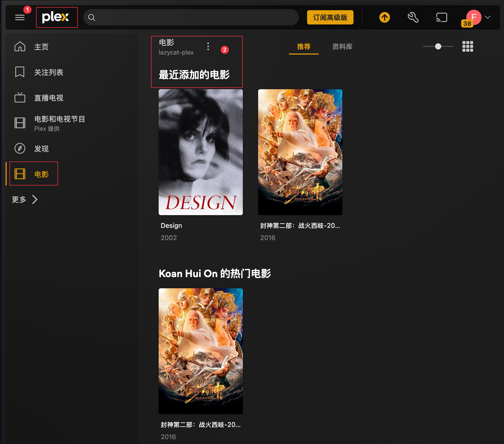Switch to the 资料库 tab
The width and height of the screenshot is (504, 444).
(342, 47)
